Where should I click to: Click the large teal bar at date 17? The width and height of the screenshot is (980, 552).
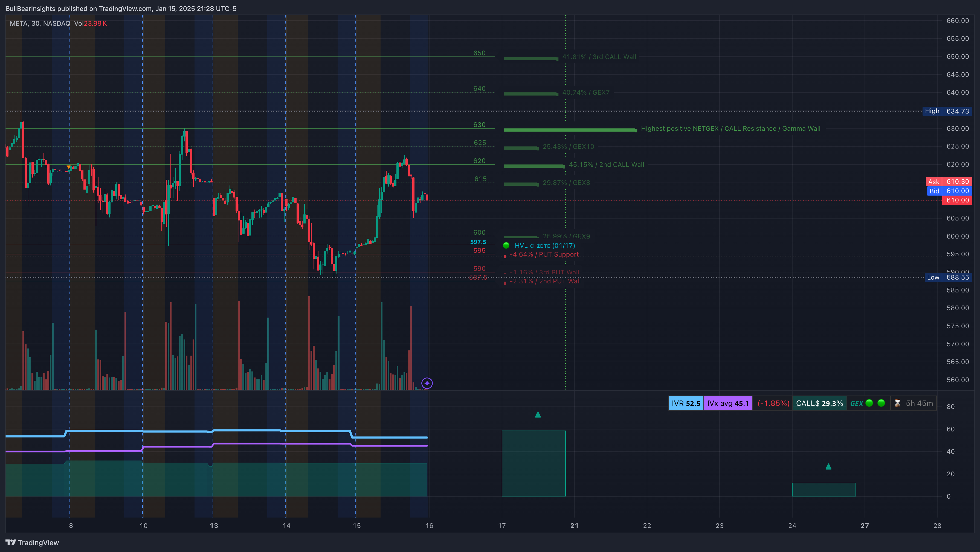tap(534, 463)
